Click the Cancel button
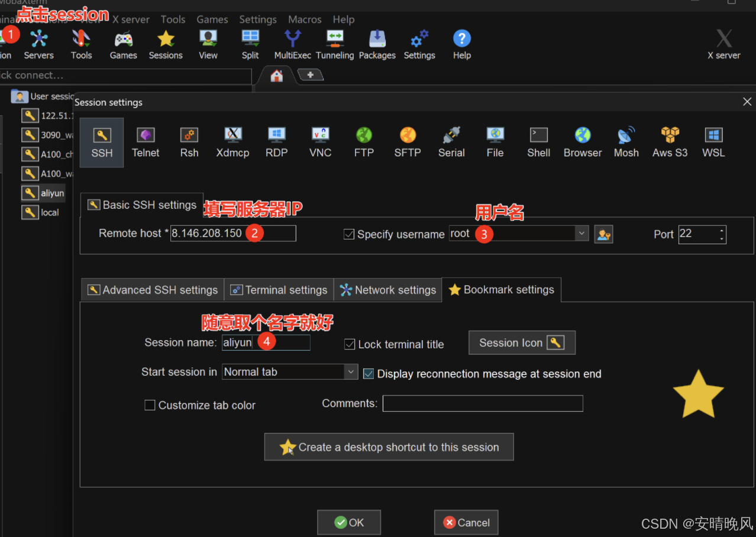 pyautogui.click(x=466, y=522)
